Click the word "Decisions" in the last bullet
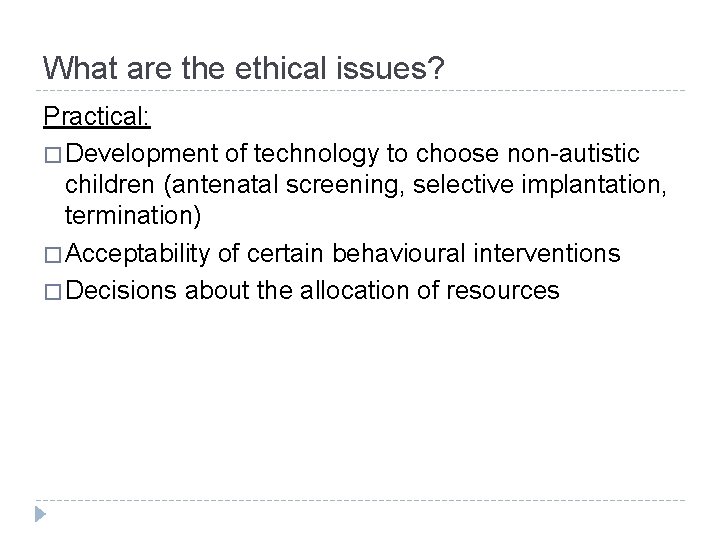Viewport: 720px width, 540px height. pyautogui.click(x=124, y=289)
